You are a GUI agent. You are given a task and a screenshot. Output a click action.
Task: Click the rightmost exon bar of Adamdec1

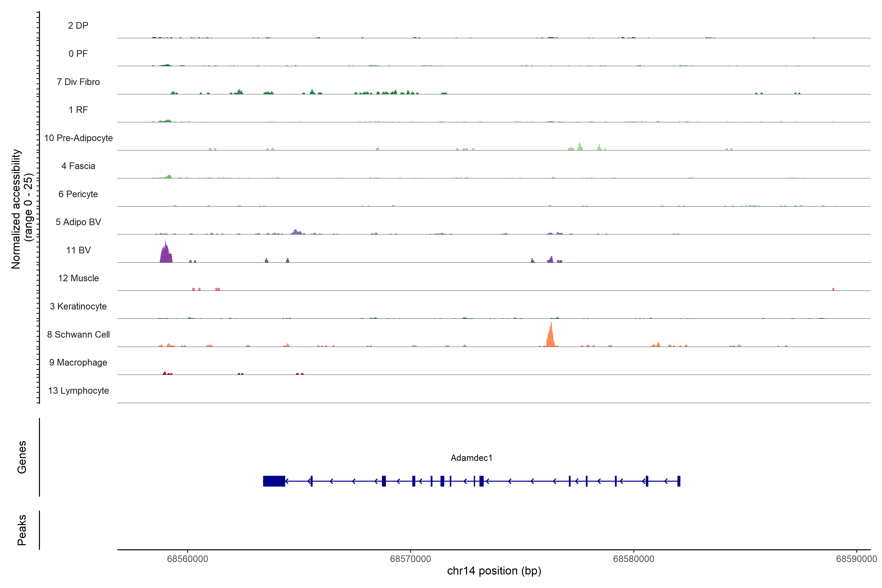coord(679,481)
